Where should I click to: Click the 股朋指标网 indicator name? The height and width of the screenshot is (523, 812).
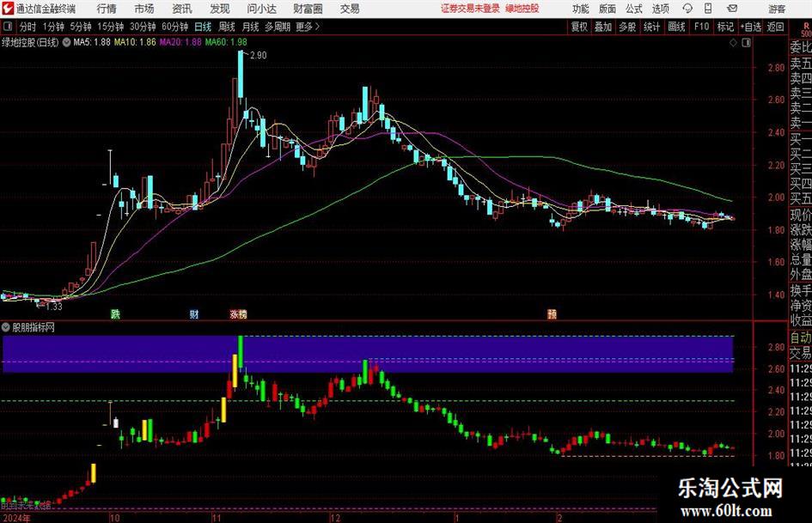[34, 327]
